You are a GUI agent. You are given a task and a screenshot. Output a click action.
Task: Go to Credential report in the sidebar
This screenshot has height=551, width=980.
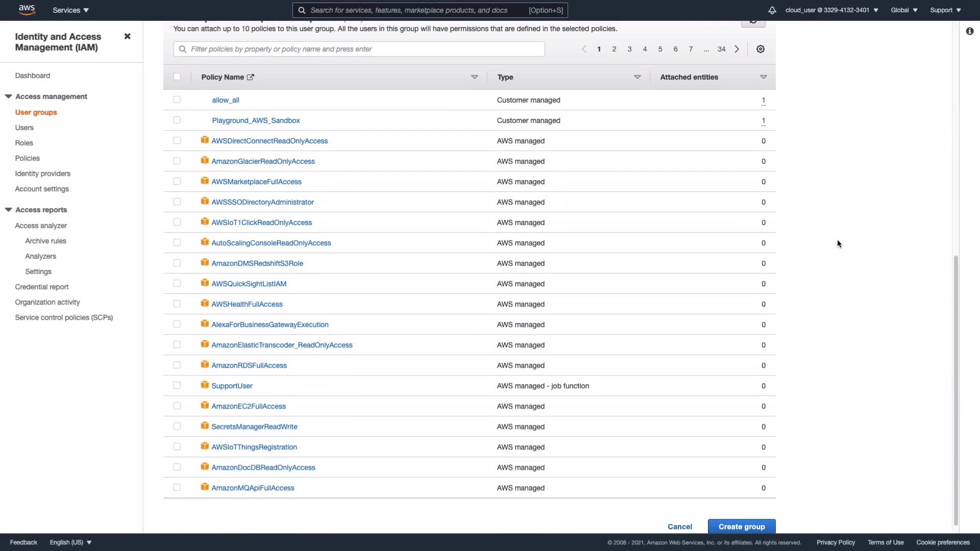42,287
